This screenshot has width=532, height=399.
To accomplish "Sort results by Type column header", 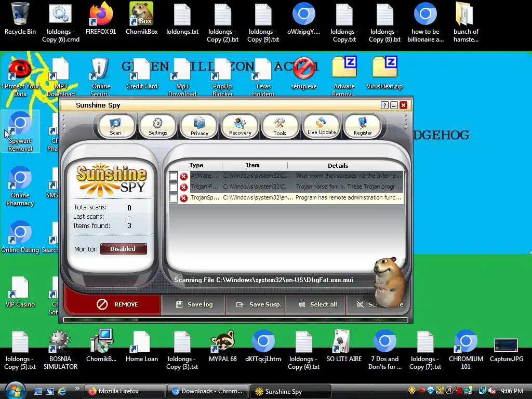I will (196, 165).
